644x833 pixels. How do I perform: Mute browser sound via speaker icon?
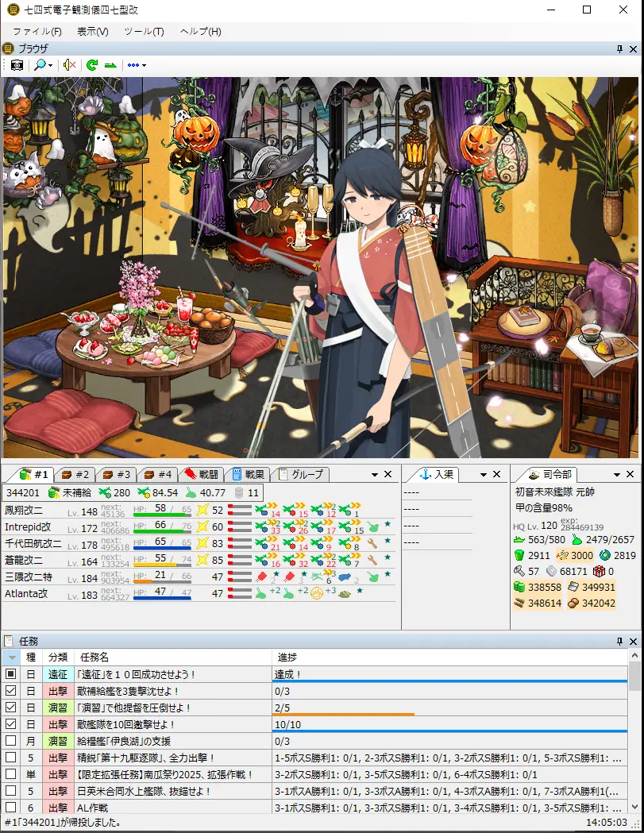click(x=69, y=65)
